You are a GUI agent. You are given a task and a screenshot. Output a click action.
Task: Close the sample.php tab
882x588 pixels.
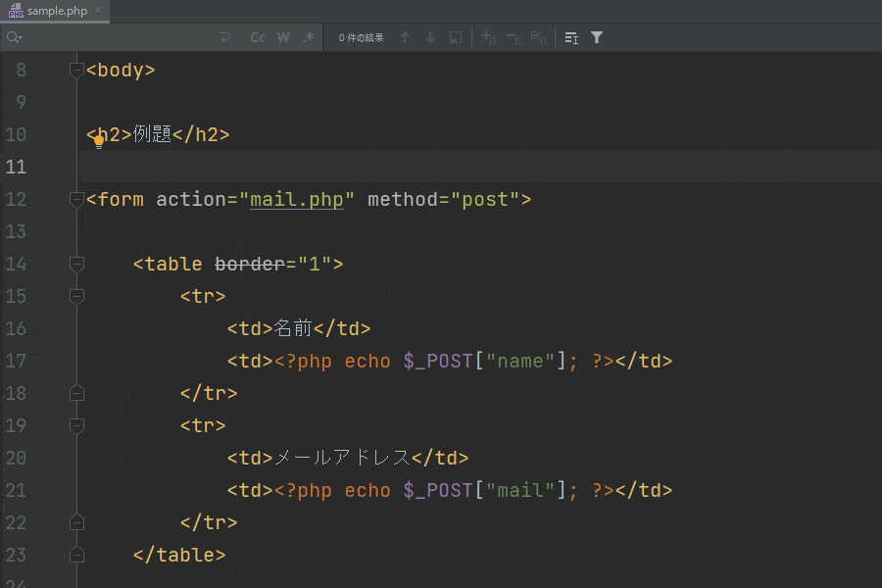[98, 11]
